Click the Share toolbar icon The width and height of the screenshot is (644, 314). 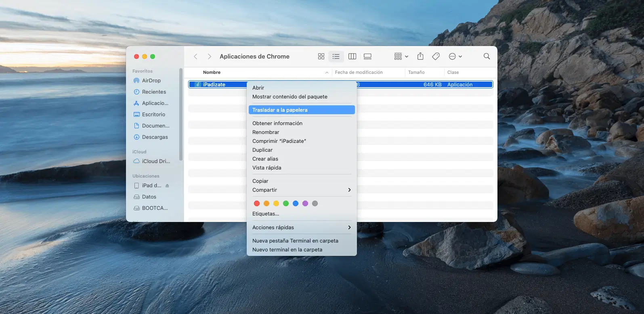[420, 57]
